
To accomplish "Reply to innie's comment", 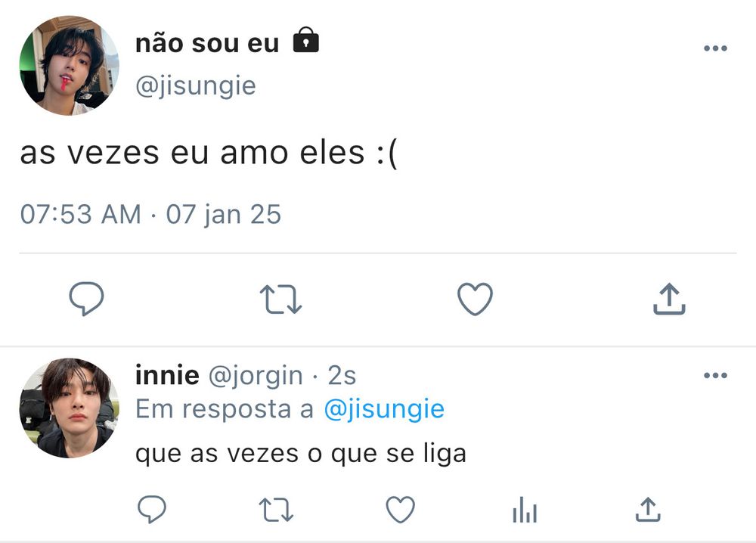I will 152,510.
